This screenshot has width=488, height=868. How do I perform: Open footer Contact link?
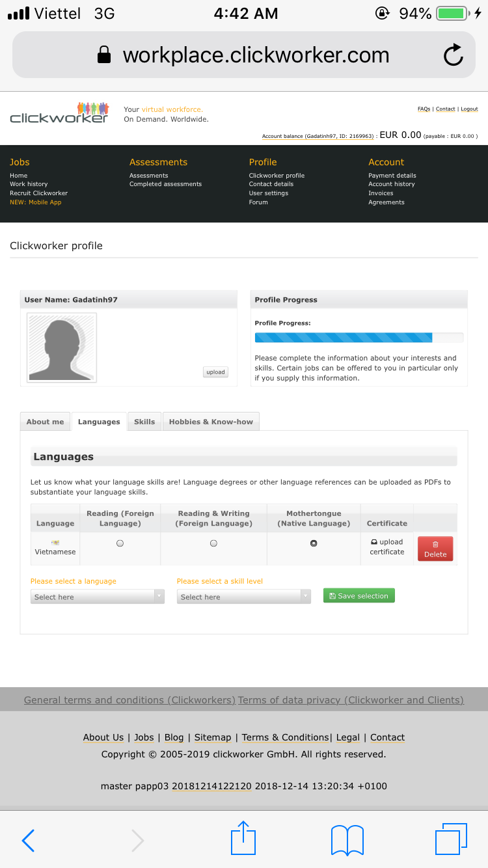pyautogui.click(x=388, y=737)
